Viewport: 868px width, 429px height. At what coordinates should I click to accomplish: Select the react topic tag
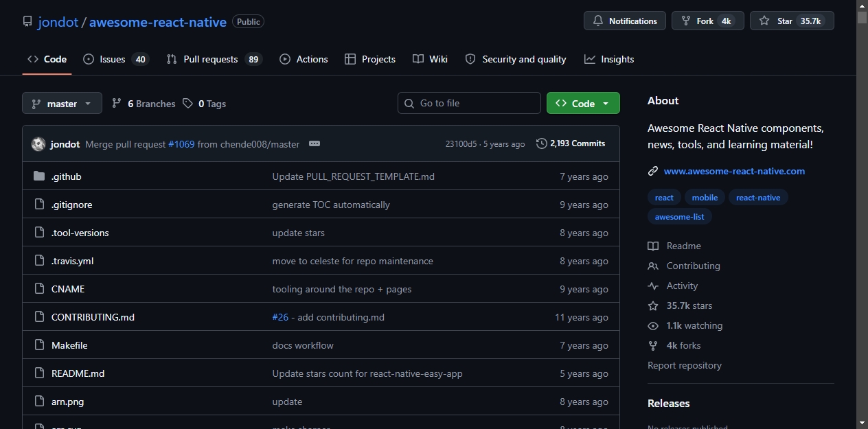pyautogui.click(x=664, y=198)
